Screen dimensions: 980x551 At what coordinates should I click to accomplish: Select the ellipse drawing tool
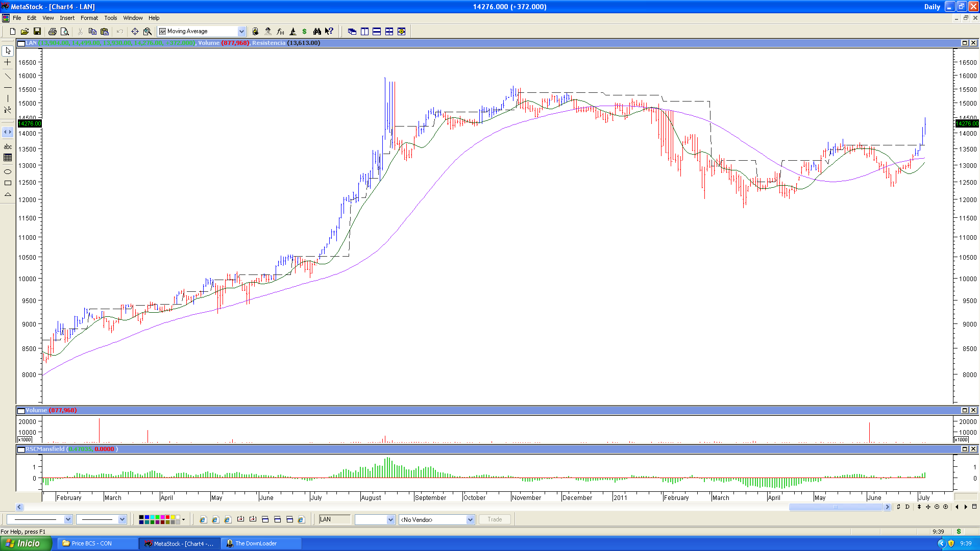tap(8, 171)
